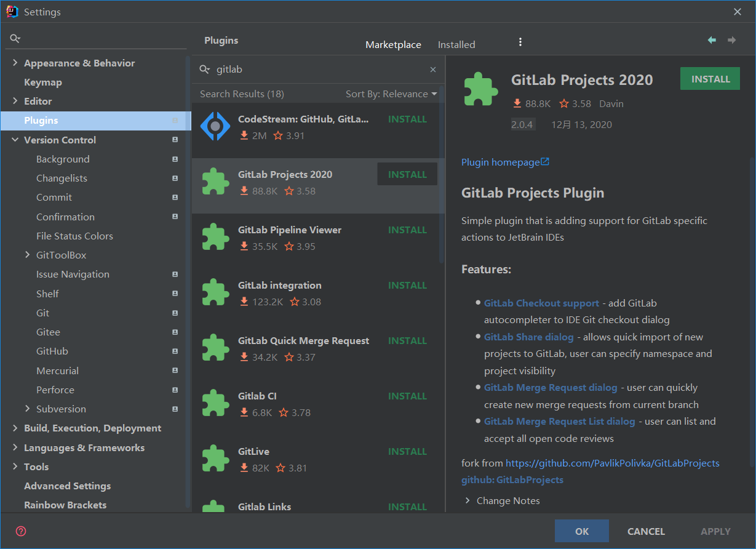
Task: Expand Languages & Frameworks
Action: 15,447
